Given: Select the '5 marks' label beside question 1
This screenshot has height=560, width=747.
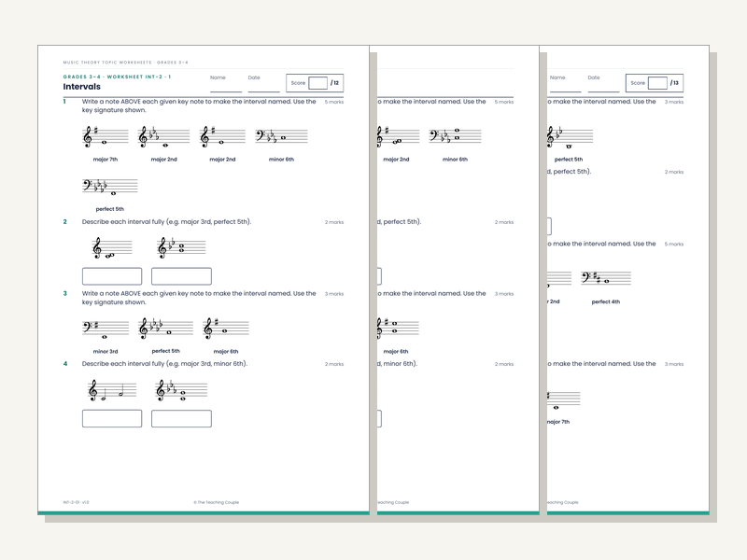Looking at the screenshot, I should (334, 102).
